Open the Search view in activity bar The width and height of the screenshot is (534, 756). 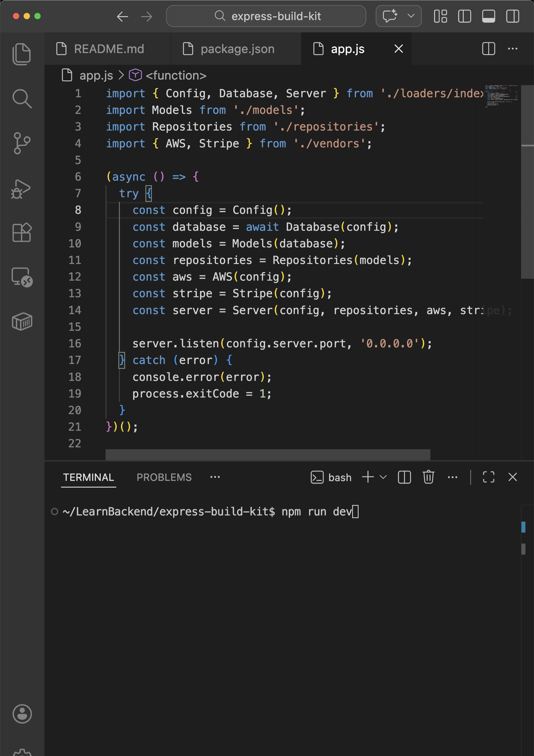22,99
